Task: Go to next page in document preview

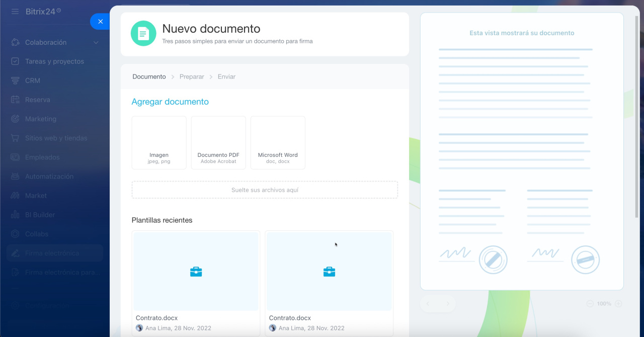Action: [x=447, y=304]
